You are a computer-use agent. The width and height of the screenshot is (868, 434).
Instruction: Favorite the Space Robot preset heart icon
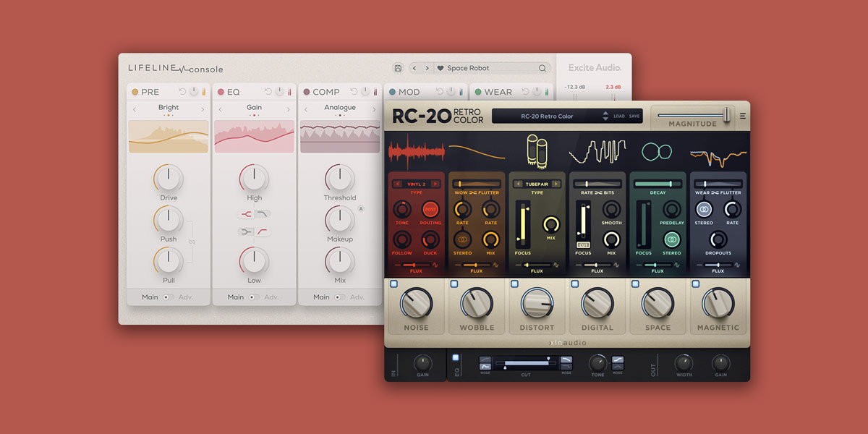pyautogui.click(x=440, y=68)
